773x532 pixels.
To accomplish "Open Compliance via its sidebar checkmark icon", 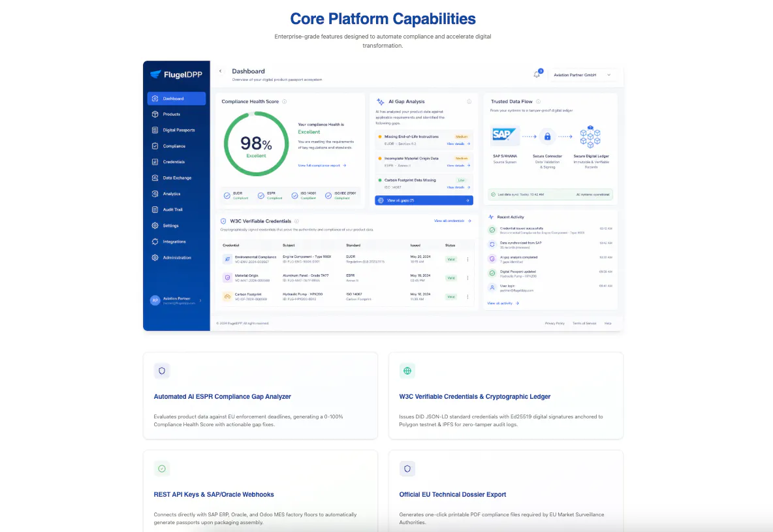I will point(155,146).
